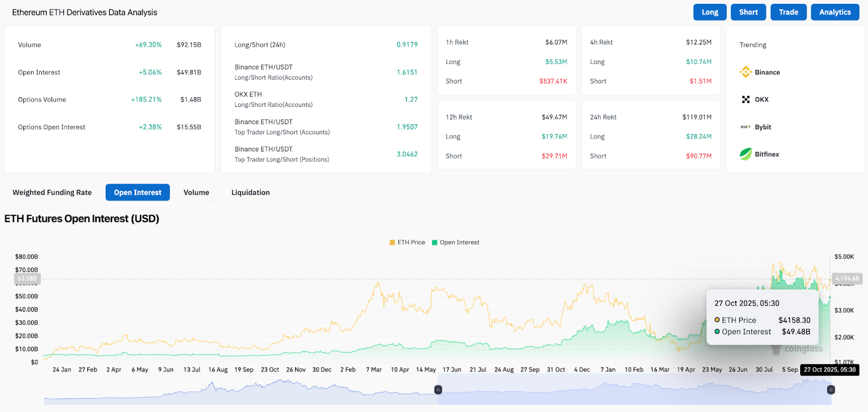Switch to Weighted Funding Rate tab
This screenshot has width=868, height=412.
(x=52, y=193)
